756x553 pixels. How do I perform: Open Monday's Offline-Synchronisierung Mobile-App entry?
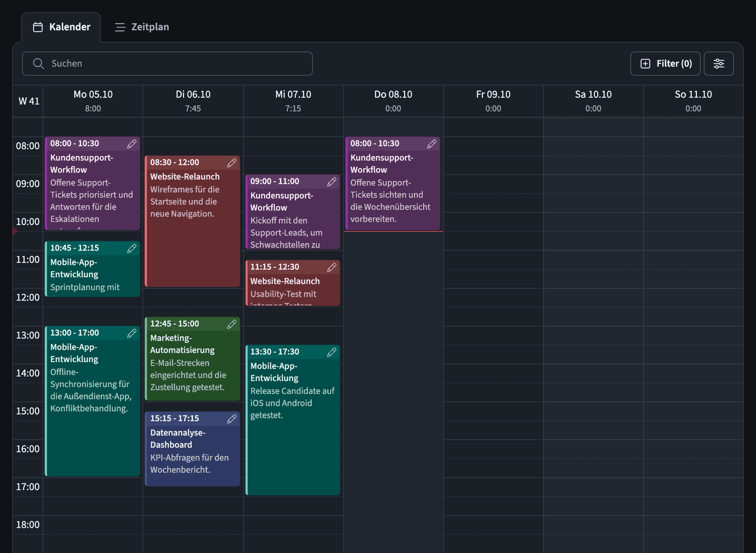click(93, 401)
